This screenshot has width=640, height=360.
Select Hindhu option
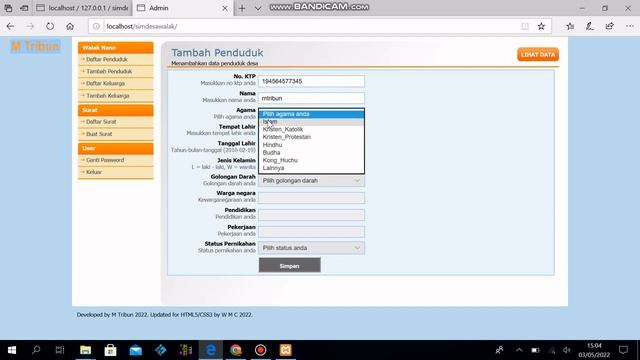pyautogui.click(x=311, y=145)
